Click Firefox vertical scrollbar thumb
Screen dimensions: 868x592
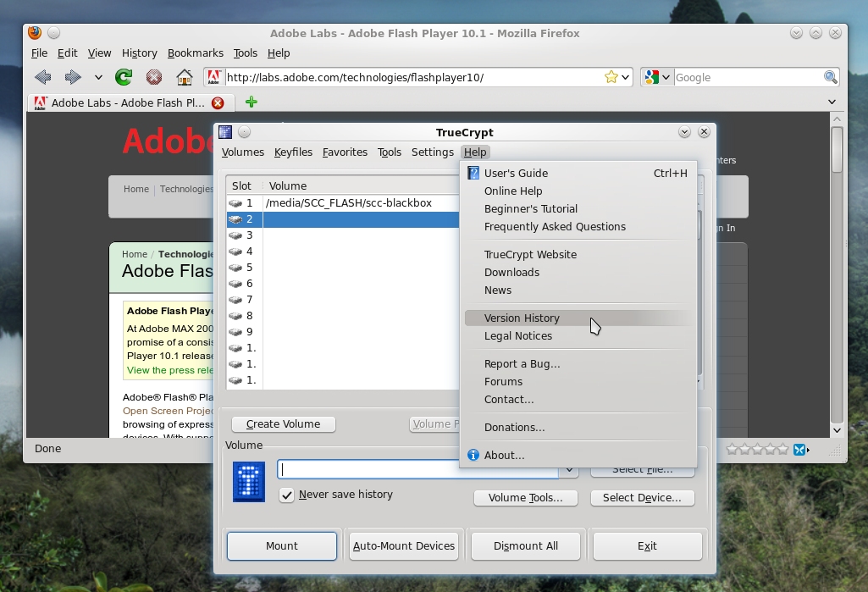point(837,149)
